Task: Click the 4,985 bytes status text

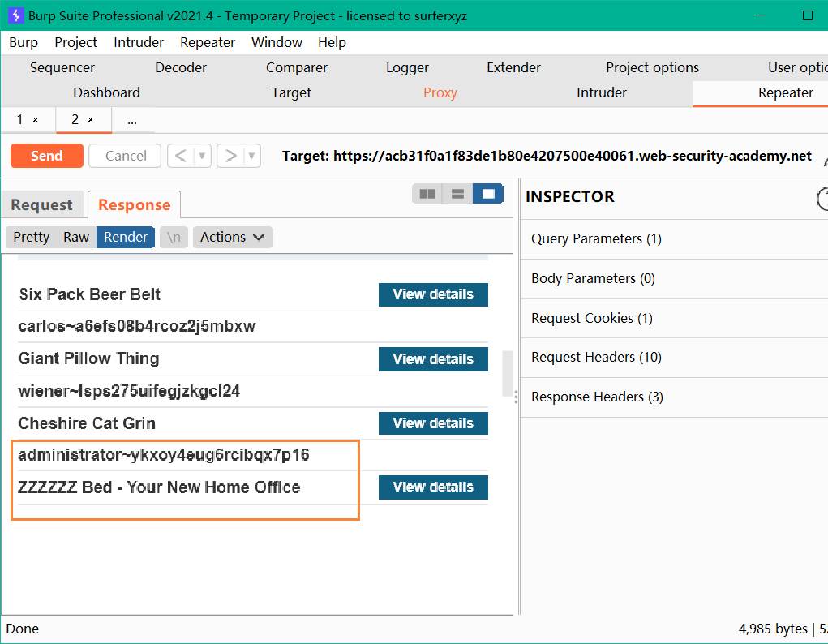Action: click(x=773, y=629)
